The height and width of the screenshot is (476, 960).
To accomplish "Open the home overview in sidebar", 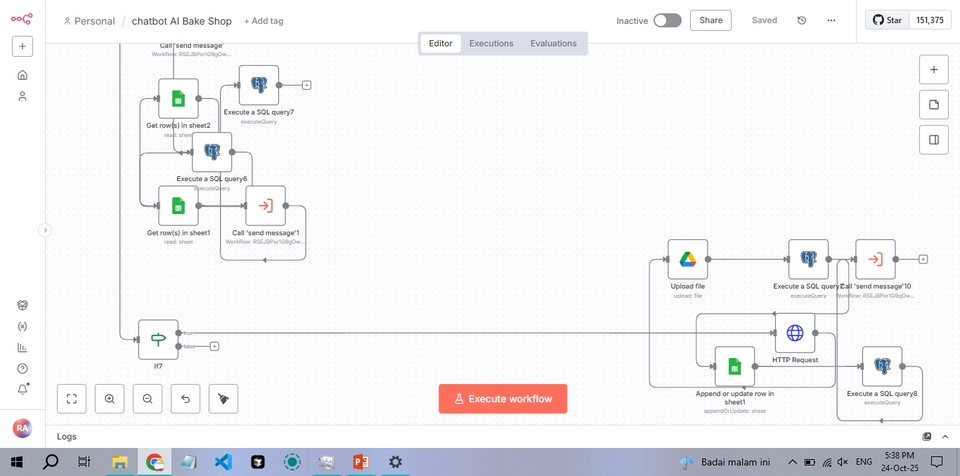I will pyautogui.click(x=22, y=74).
